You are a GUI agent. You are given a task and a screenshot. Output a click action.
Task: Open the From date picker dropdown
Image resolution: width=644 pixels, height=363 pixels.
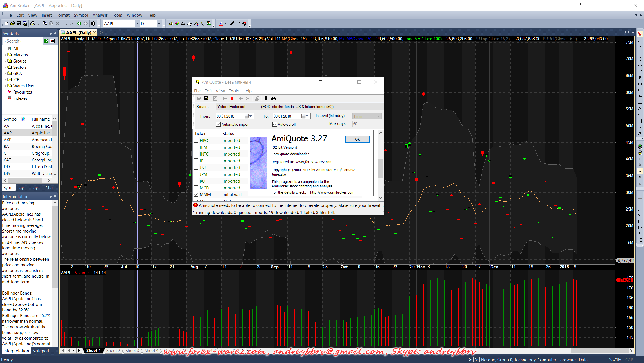251,116
